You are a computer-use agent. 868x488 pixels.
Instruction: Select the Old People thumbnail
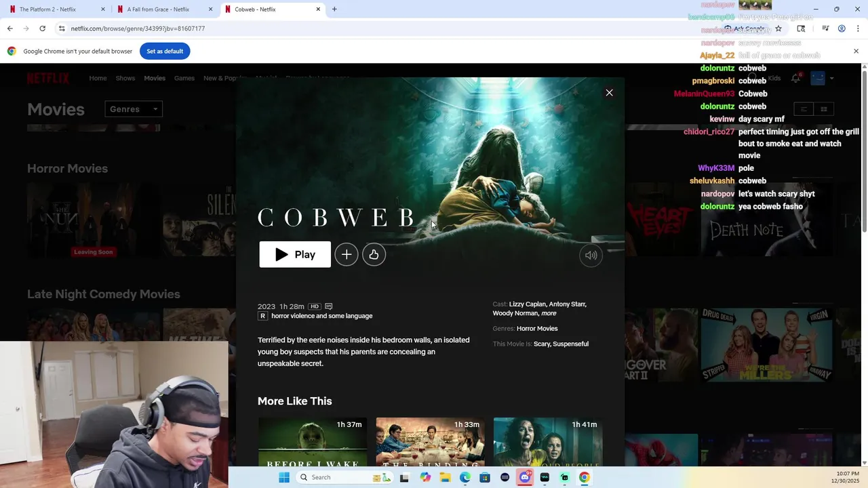click(548, 442)
